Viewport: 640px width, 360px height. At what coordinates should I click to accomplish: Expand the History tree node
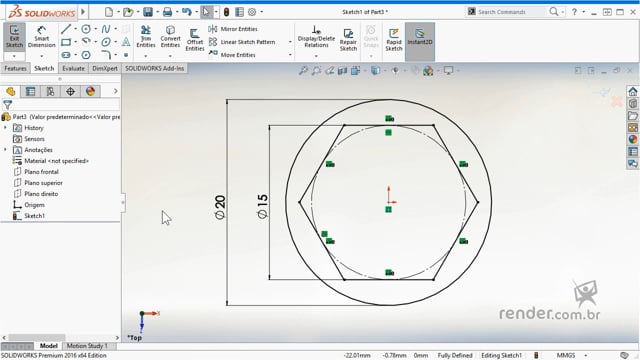pos(5,128)
